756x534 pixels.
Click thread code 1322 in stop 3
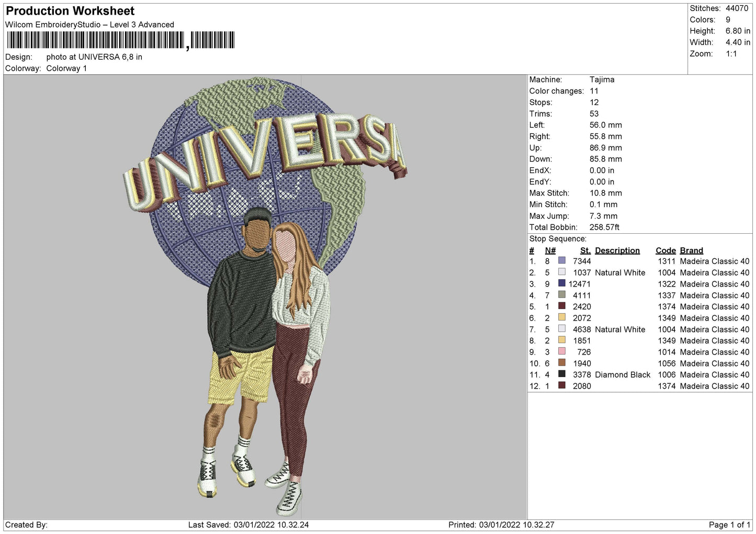[667, 284]
